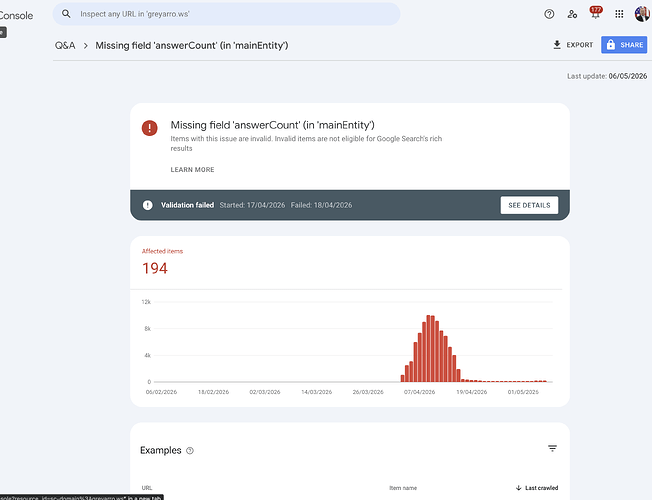Click the chart peak bar near 07/04/2026
This screenshot has height=500, width=652.
[430, 348]
